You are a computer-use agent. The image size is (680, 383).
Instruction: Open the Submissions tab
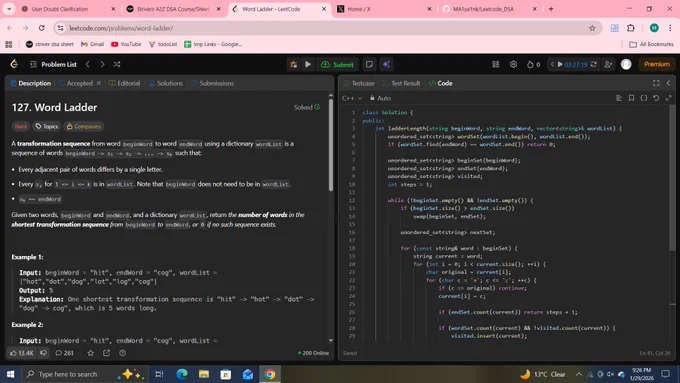tap(212, 83)
